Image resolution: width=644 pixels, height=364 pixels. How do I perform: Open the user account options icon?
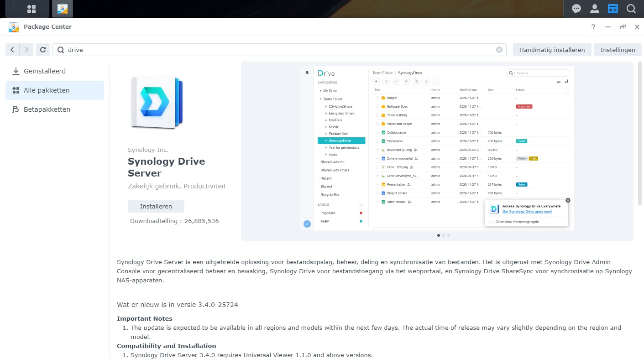595,9
